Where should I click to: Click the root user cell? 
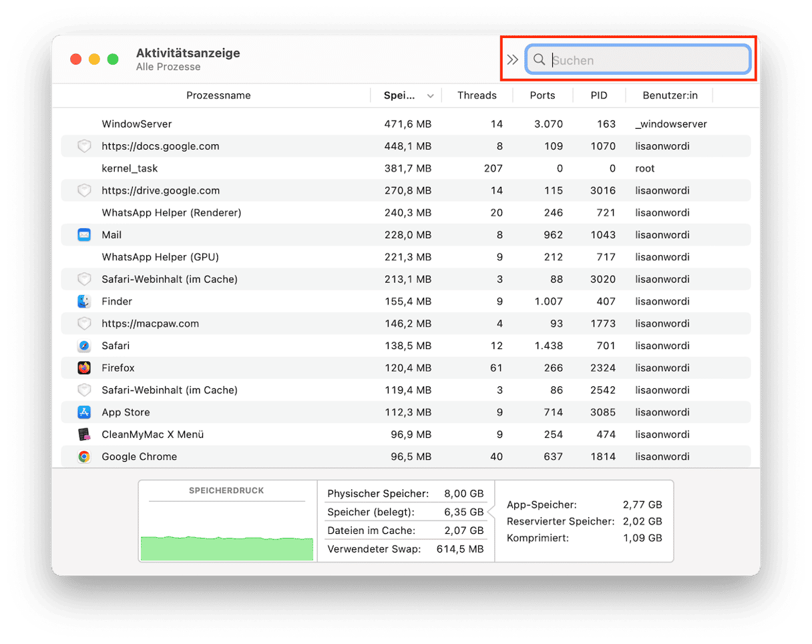click(x=645, y=168)
